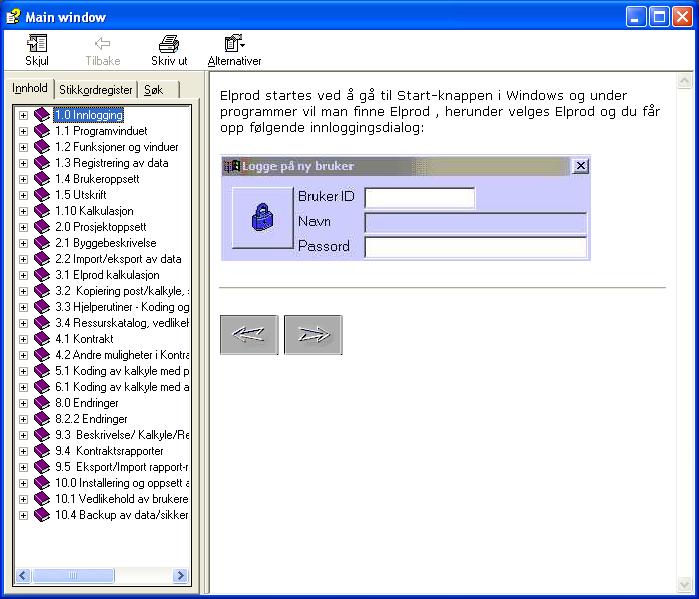Click the Skjul toolbar icon
The image size is (699, 599).
(x=37, y=44)
